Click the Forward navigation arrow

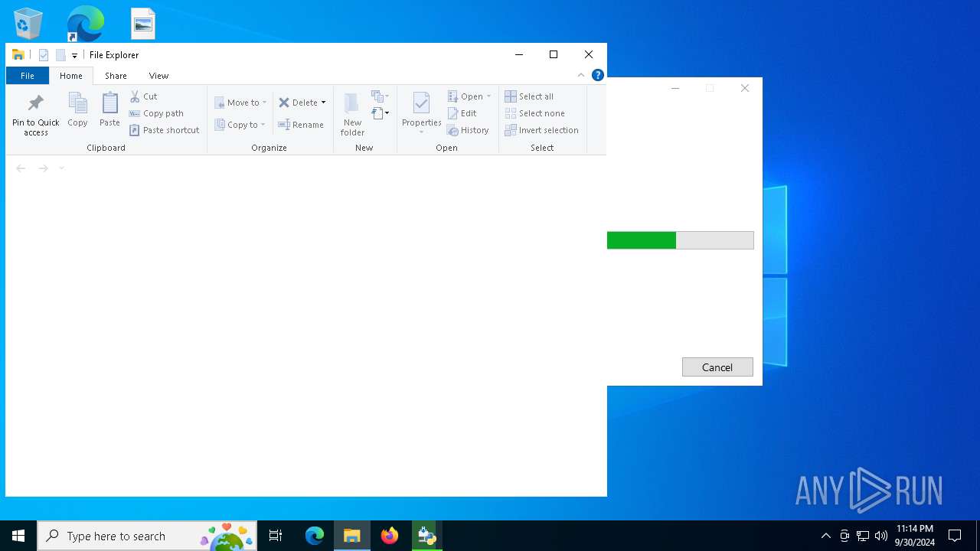(44, 168)
